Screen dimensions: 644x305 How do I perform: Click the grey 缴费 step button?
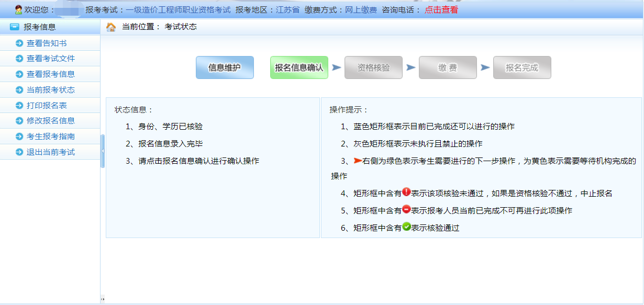point(448,67)
